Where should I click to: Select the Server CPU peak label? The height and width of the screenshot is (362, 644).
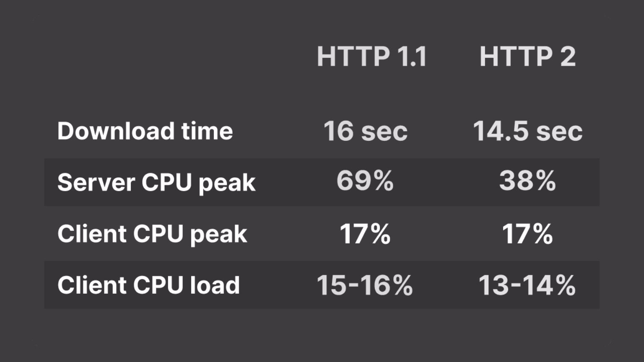pos(156,183)
